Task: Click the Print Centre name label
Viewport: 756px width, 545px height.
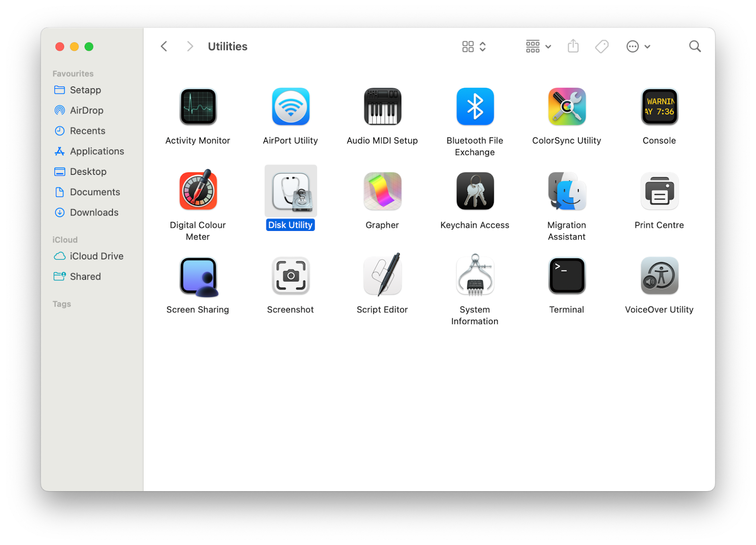Action: pyautogui.click(x=659, y=225)
